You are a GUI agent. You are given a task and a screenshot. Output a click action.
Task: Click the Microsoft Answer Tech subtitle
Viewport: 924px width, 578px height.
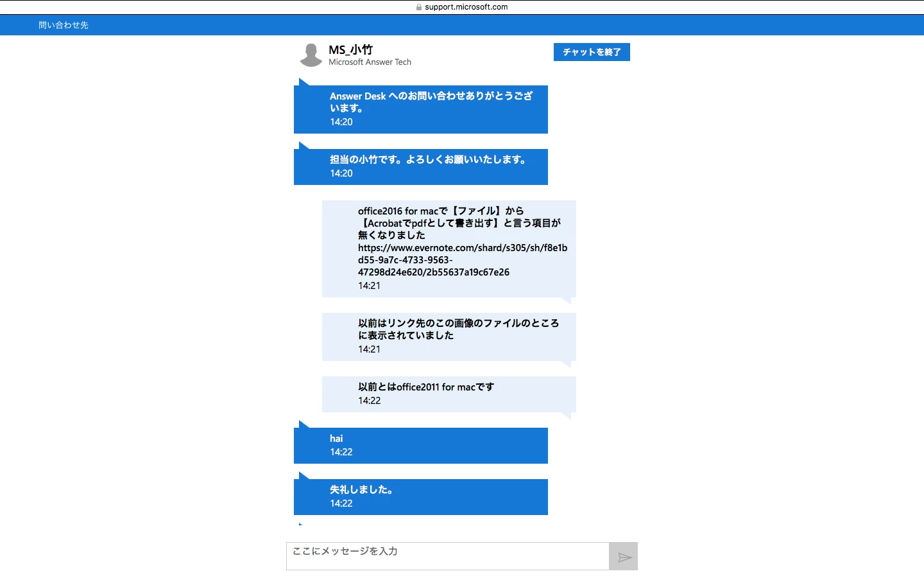(370, 62)
